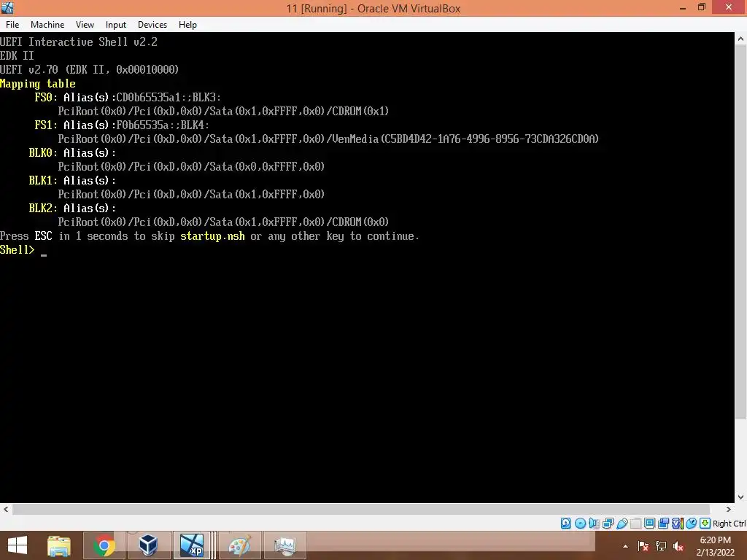Open the Action Center flag icon
The height and width of the screenshot is (560, 747).
(x=643, y=546)
